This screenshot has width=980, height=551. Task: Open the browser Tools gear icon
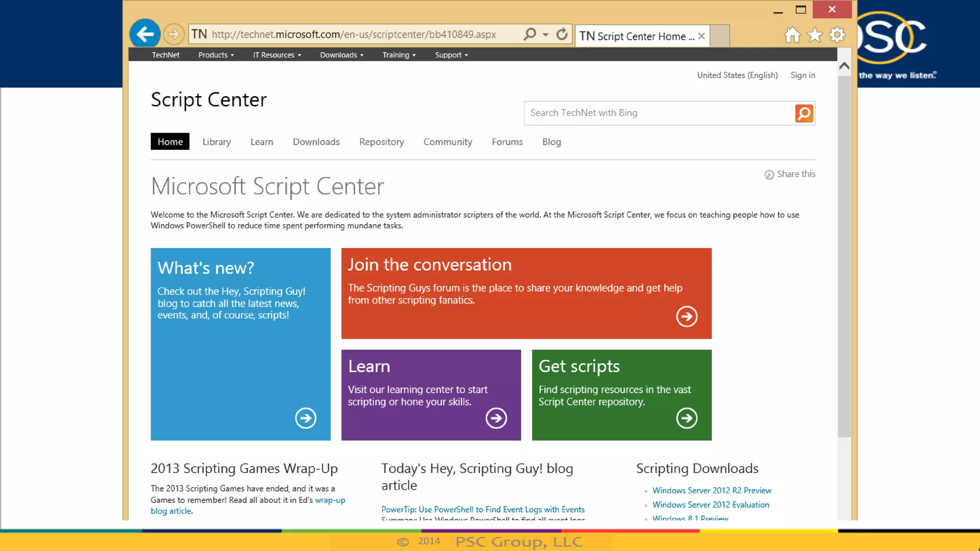click(837, 35)
